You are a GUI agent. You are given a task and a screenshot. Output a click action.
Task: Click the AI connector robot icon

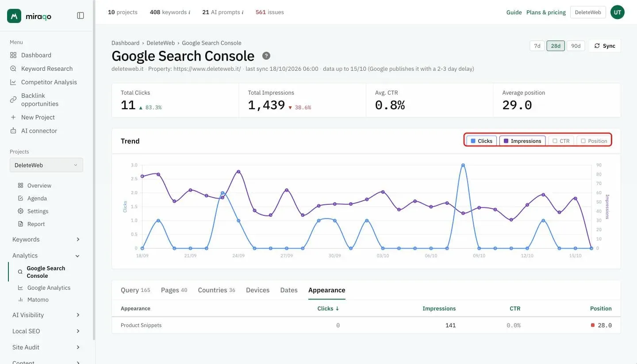(13, 131)
